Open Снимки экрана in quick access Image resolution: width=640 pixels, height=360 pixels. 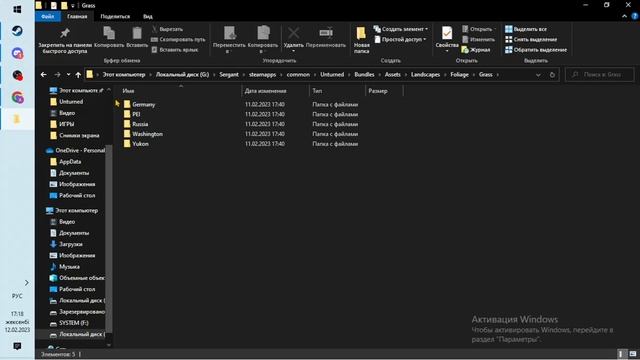point(79,136)
